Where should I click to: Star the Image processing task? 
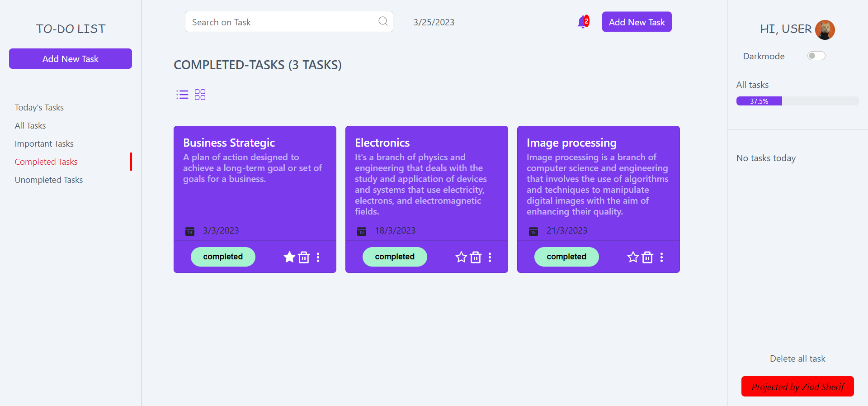(633, 257)
